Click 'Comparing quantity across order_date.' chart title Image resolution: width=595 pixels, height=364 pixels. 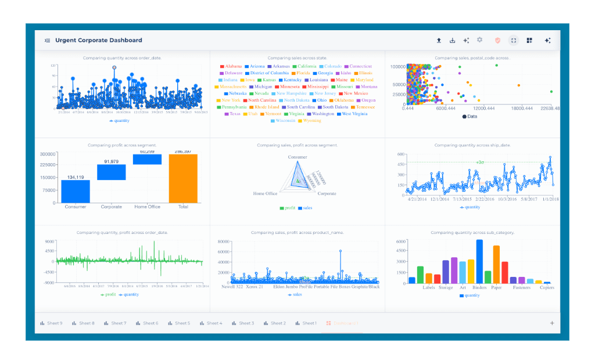pos(122,58)
